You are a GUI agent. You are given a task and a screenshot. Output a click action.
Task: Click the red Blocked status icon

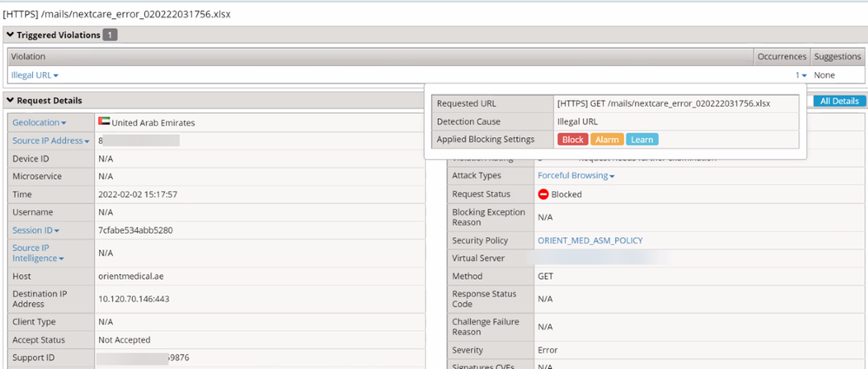(x=544, y=194)
